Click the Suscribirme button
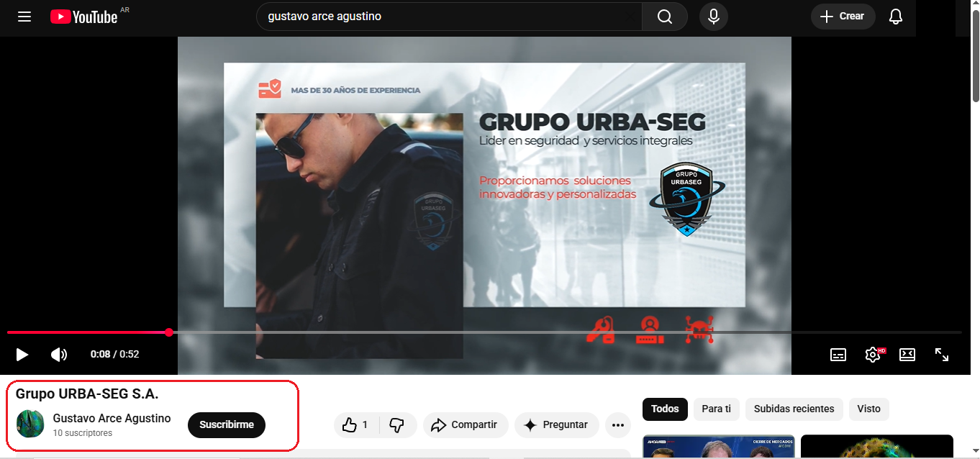 pos(227,425)
